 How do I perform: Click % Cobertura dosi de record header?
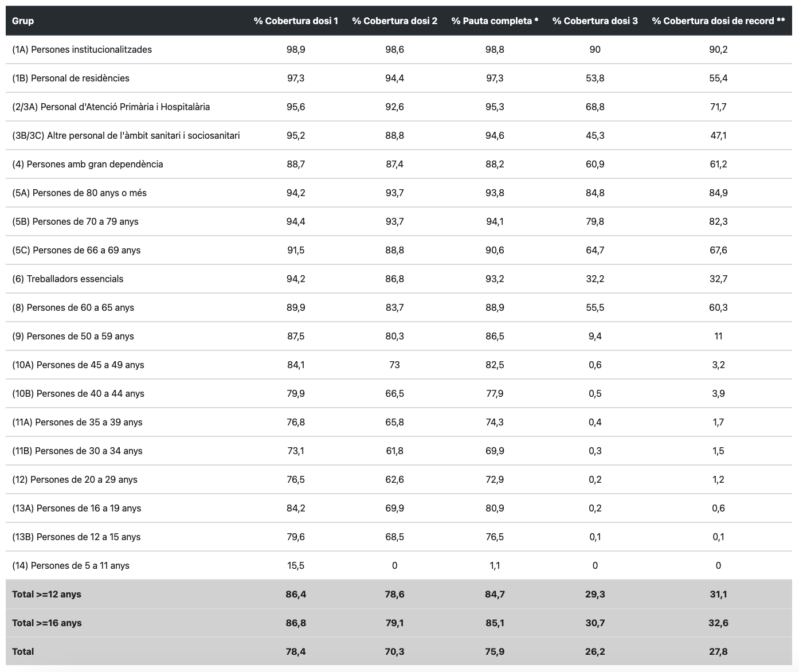(718, 21)
